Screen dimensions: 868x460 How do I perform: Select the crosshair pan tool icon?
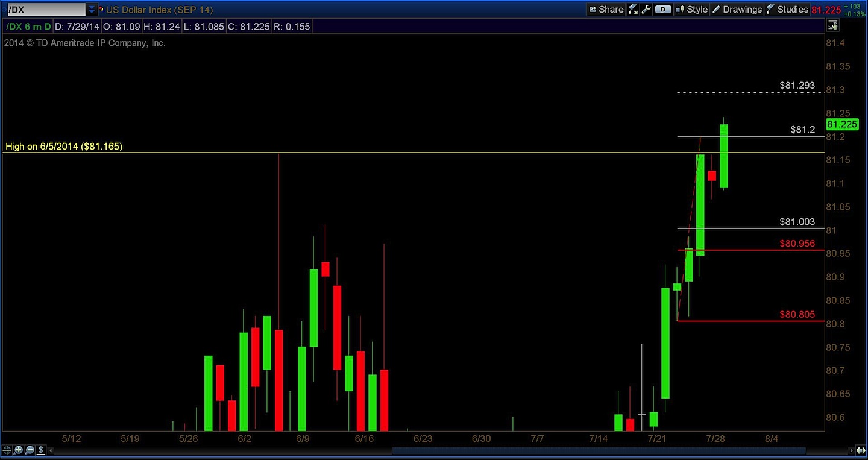[x=7, y=450]
